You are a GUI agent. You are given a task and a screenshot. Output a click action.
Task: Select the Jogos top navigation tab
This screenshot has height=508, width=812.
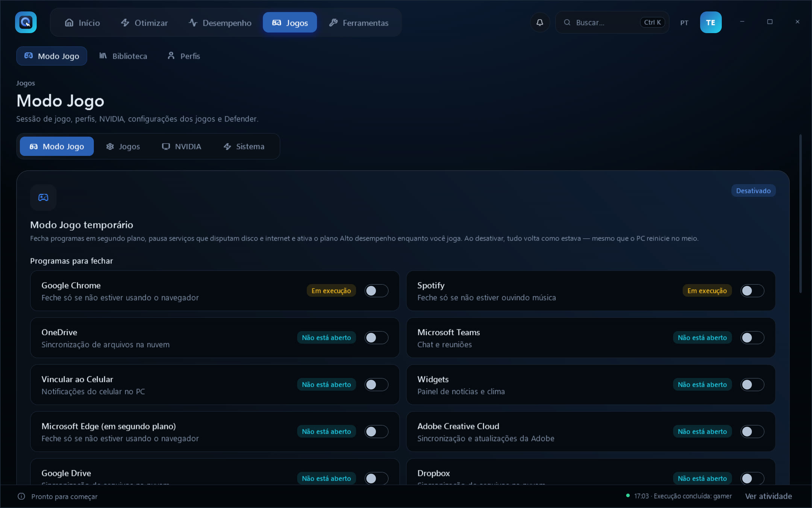290,23
